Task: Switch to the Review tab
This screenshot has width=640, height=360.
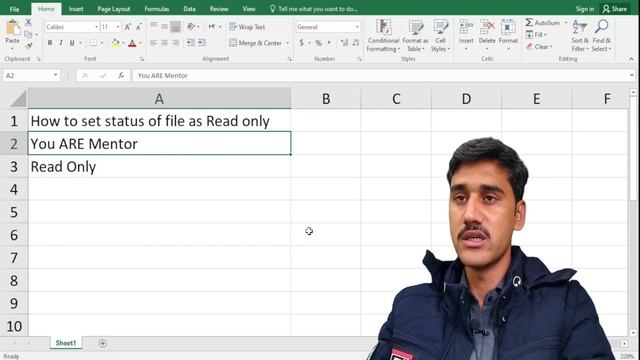Action: click(219, 9)
